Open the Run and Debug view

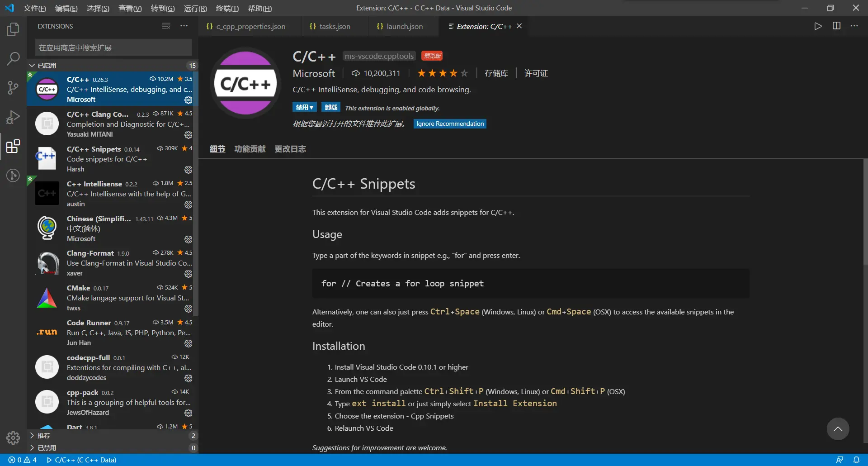(x=13, y=117)
